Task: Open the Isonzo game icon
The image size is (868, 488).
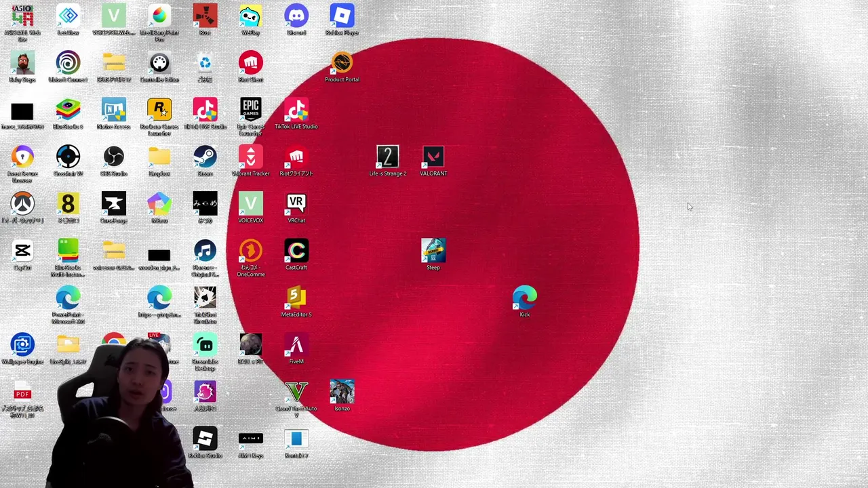Action: 342,392
